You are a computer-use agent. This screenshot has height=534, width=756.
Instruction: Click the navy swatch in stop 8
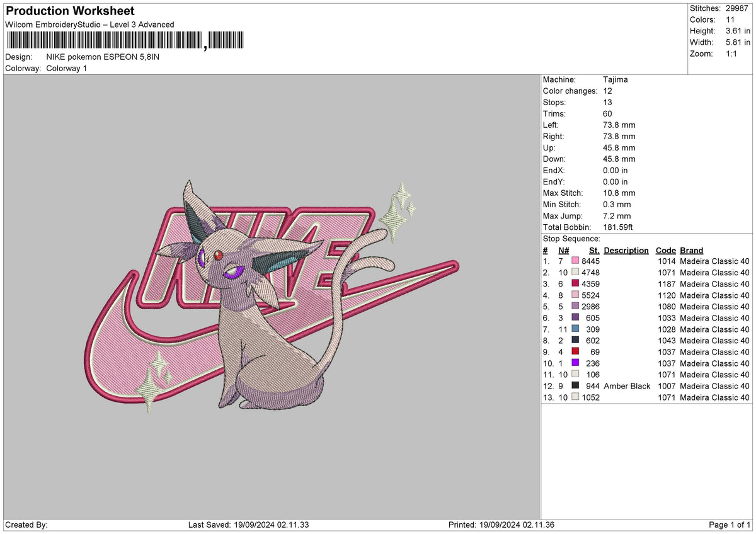(575, 340)
